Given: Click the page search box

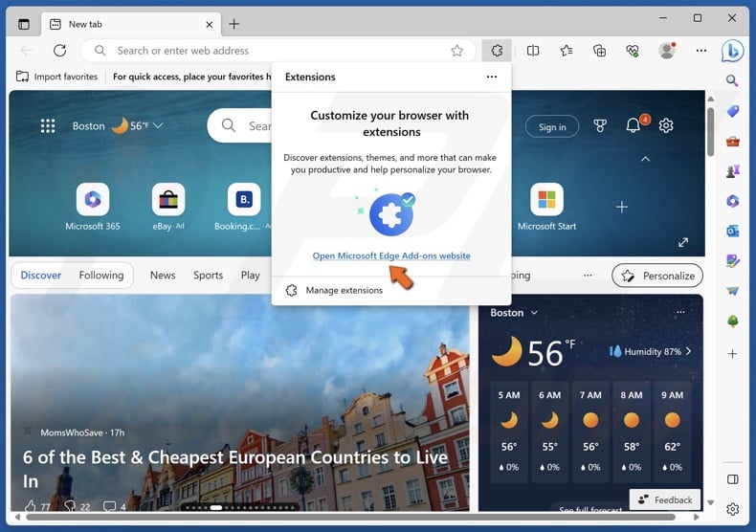Looking at the screenshot, I should click(x=239, y=125).
